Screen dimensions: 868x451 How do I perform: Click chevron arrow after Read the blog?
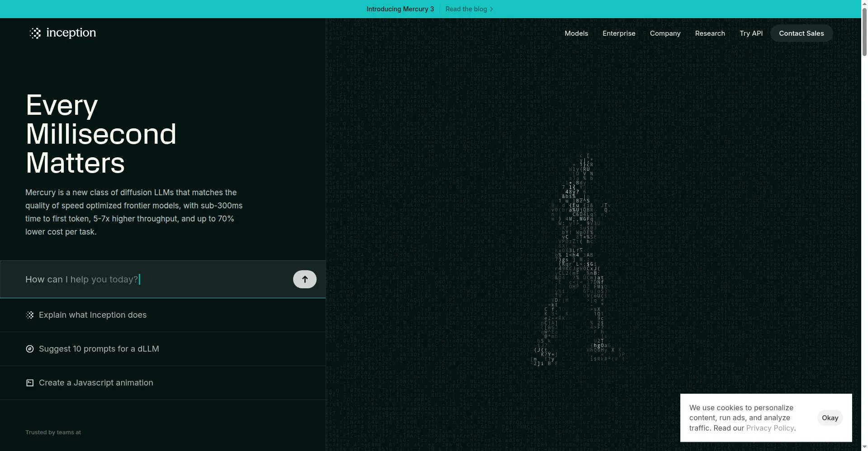(x=492, y=9)
